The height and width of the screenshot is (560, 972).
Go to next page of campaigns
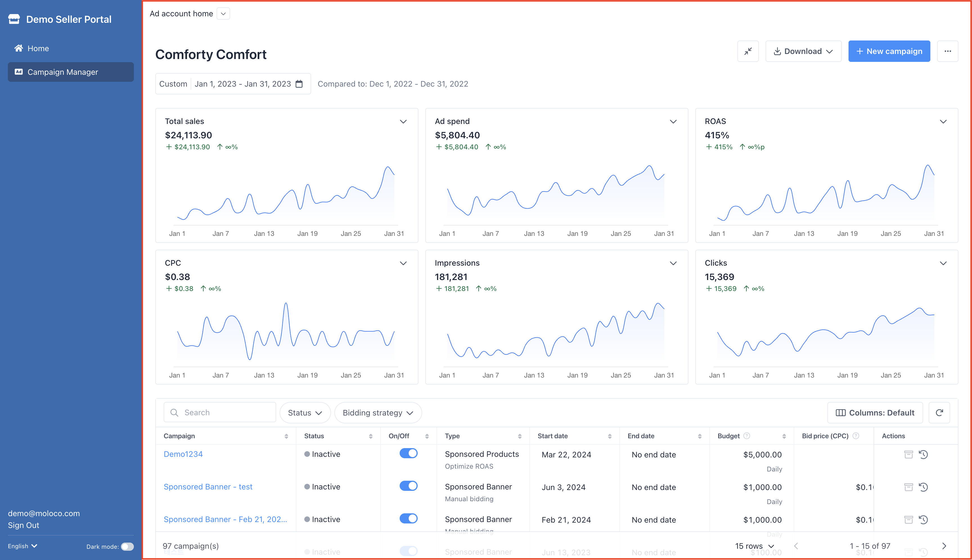point(944,546)
